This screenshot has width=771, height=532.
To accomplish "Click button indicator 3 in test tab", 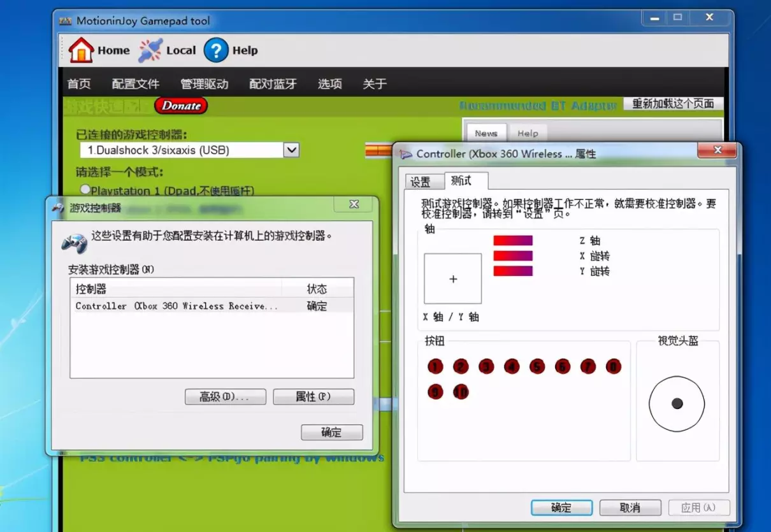I will coord(486,366).
